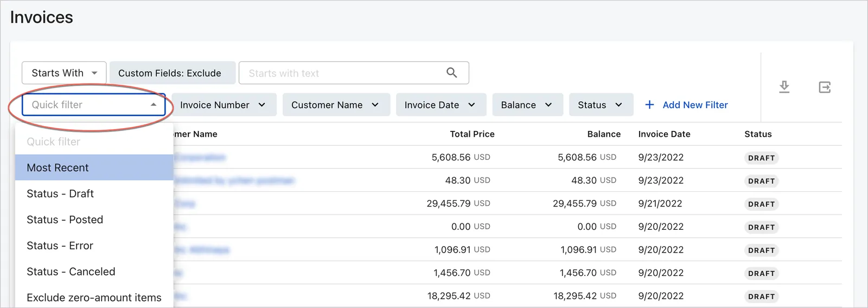Click Add New Filter link
The width and height of the screenshot is (868, 308).
point(695,105)
